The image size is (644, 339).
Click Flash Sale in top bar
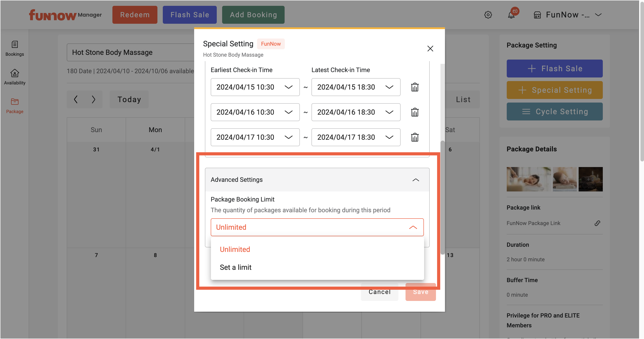[x=189, y=15]
